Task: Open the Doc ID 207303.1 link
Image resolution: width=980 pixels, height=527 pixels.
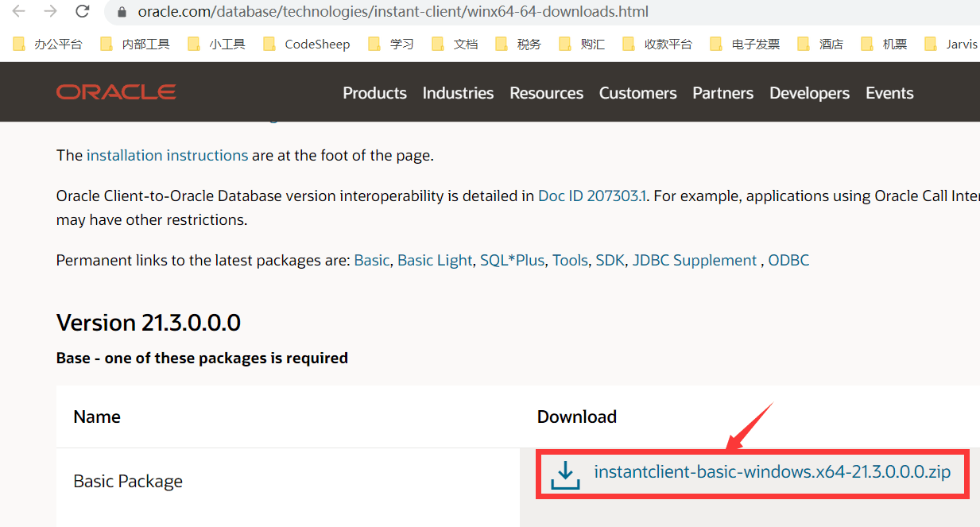Action: tap(592, 196)
